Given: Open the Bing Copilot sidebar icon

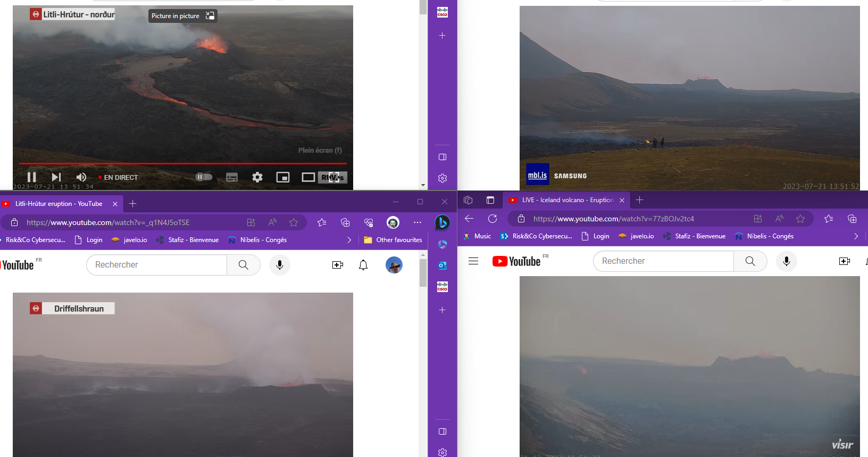Looking at the screenshot, I should (442, 222).
